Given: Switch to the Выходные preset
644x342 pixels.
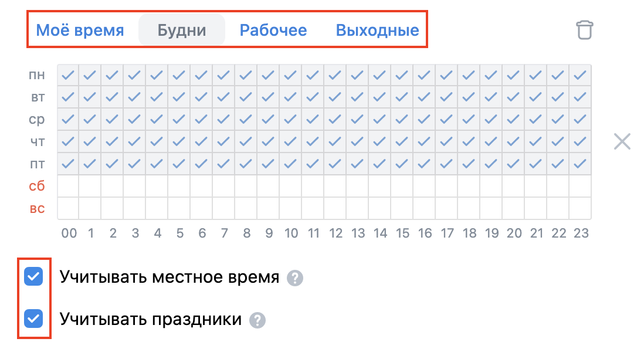Looking at the screenshot, I should click(x=377, y=30).
